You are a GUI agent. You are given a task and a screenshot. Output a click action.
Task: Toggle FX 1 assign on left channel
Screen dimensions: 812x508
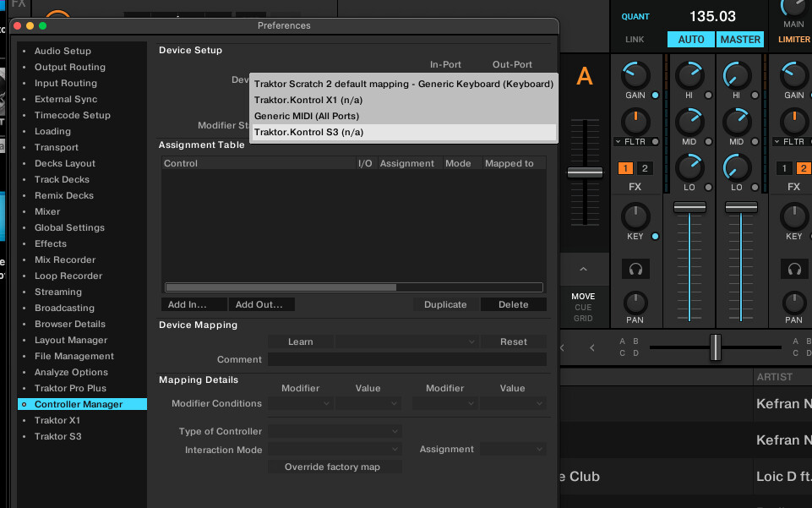pos(625,168)
